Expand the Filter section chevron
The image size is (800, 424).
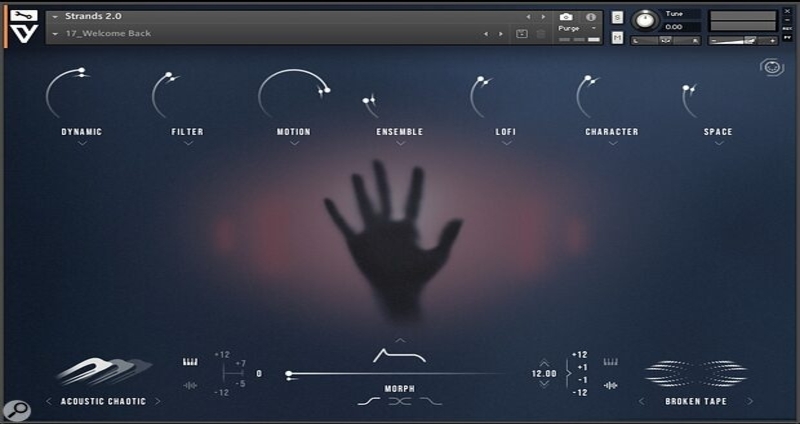coord(188,144)
